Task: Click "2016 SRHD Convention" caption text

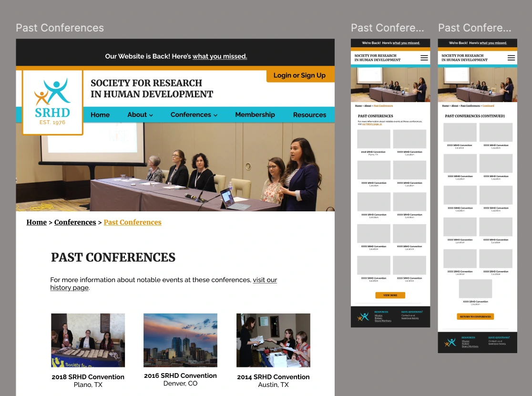Action: [x=181, y=375]
